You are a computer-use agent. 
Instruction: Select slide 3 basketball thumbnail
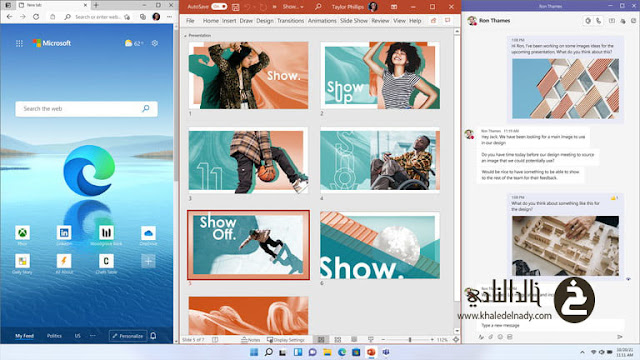[248, 161]
